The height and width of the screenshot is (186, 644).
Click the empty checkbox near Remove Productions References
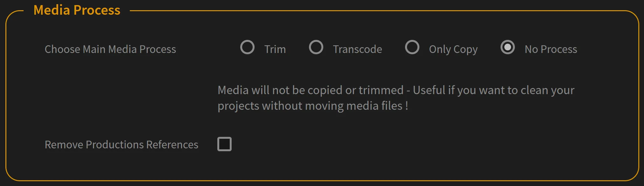click(224, 144)
